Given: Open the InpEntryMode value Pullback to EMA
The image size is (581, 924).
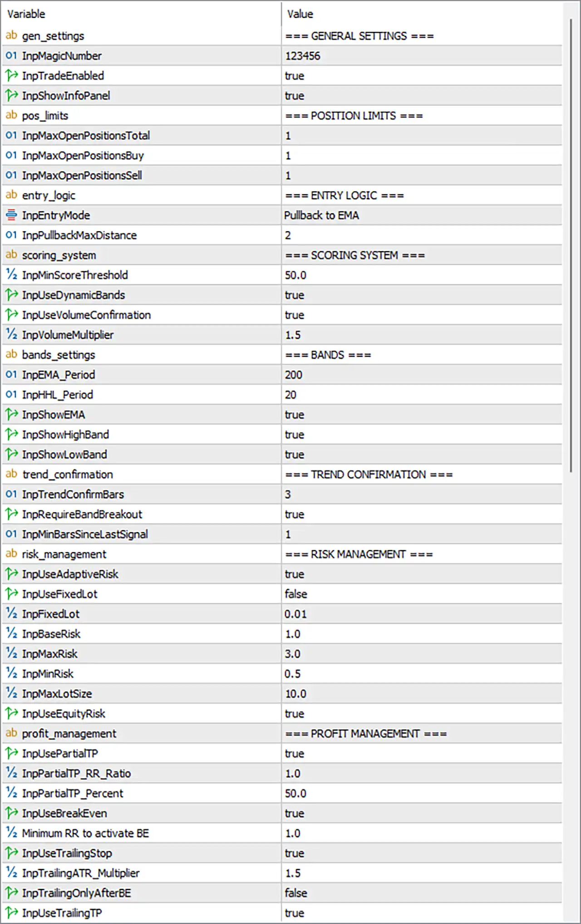Looking at the screenshot, I should 321,215.
